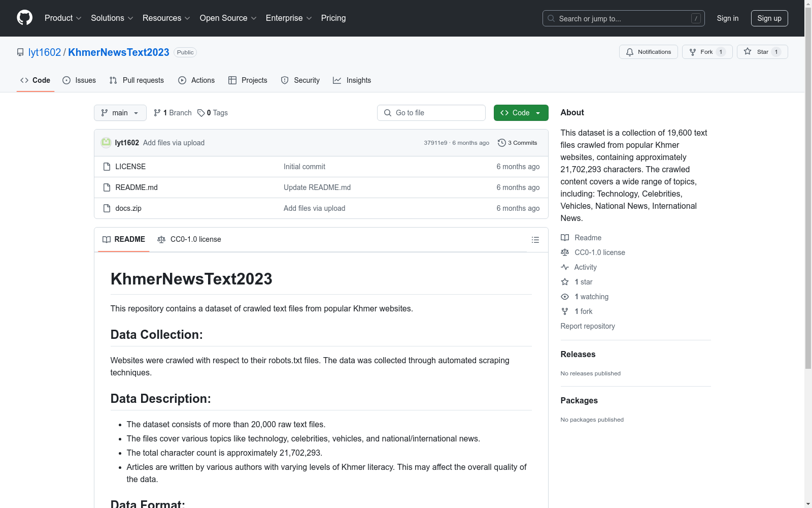The image size is (812, 508).
Task: Click the tag icon beside 0 Tags
Action: (x=201, y=113)
